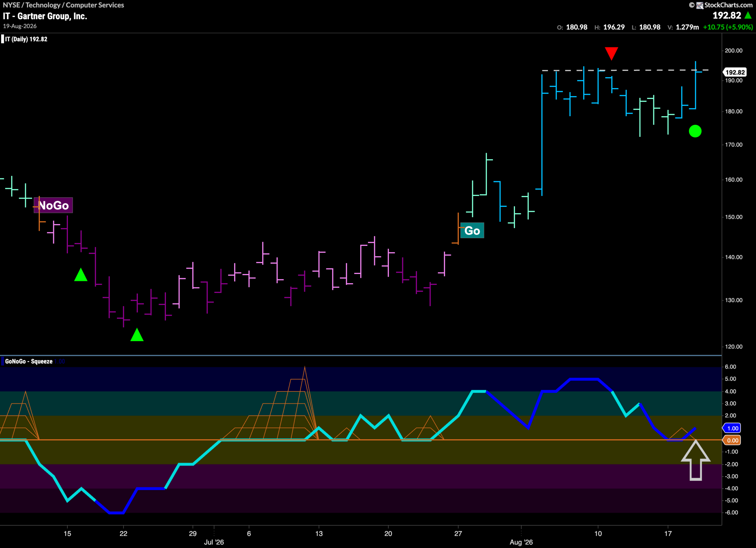Click the high value 196.29
The height and width of the screenshot is (548, 756).
[x=614, y=27]
